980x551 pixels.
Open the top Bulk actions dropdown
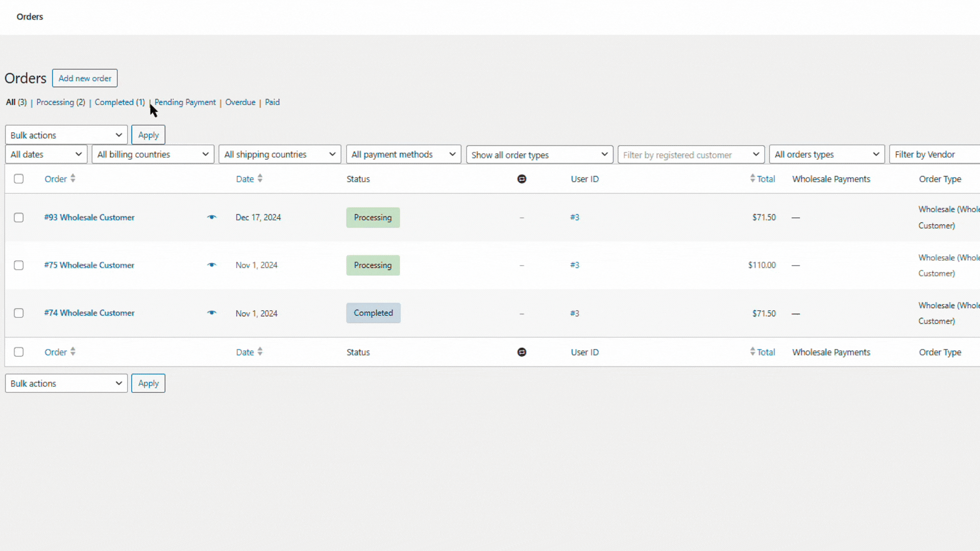(66, 135)
